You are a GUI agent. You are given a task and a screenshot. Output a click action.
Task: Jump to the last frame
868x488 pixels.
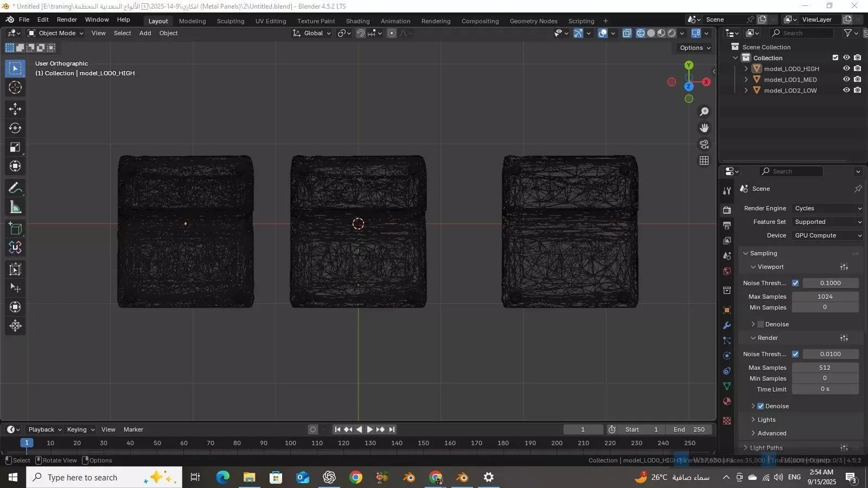coord(392,429)
